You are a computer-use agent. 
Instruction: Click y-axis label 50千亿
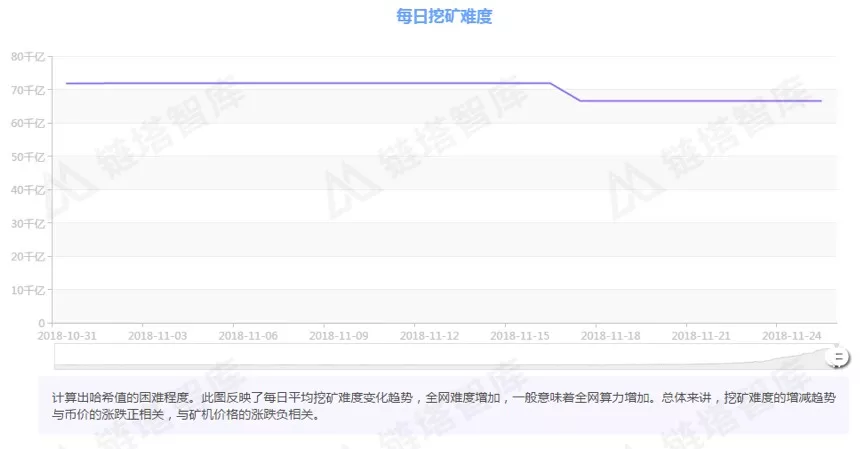pyautogui.click(x=28, y=157)
